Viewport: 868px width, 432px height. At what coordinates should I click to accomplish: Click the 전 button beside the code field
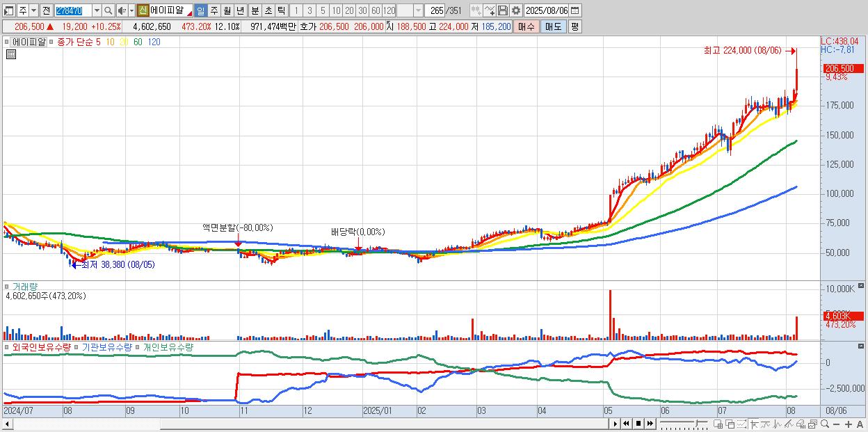(46, 10)
